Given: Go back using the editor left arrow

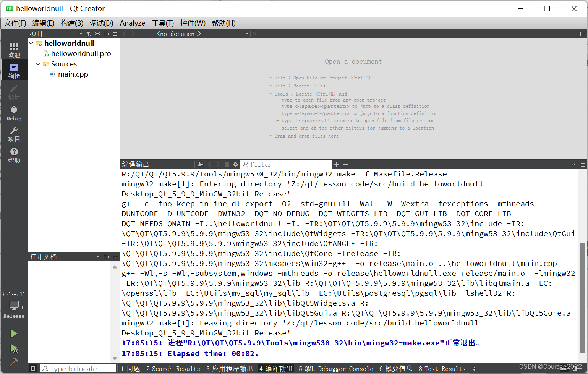Looking at the screenshot, I should (125, 34).
